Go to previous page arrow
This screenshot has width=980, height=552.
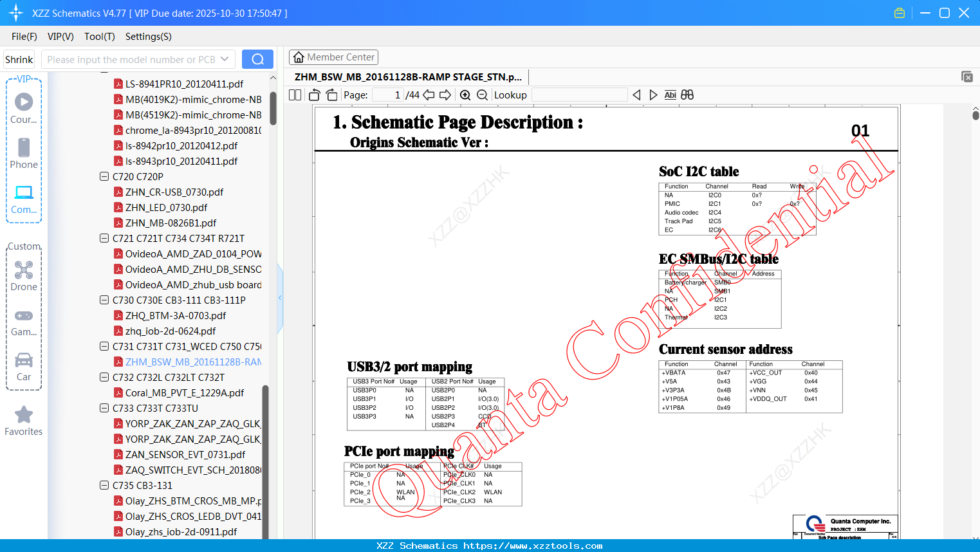click(x=429, y=95)
